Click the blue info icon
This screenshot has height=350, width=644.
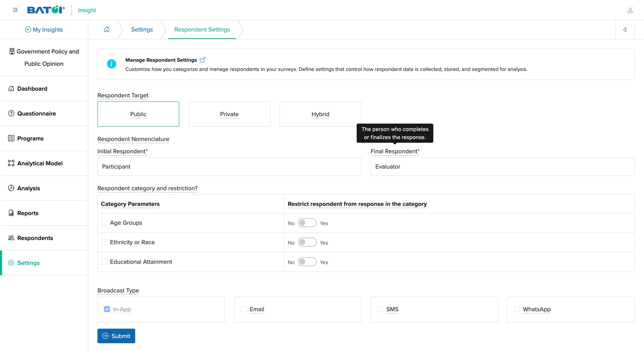[x=112, y=64]
